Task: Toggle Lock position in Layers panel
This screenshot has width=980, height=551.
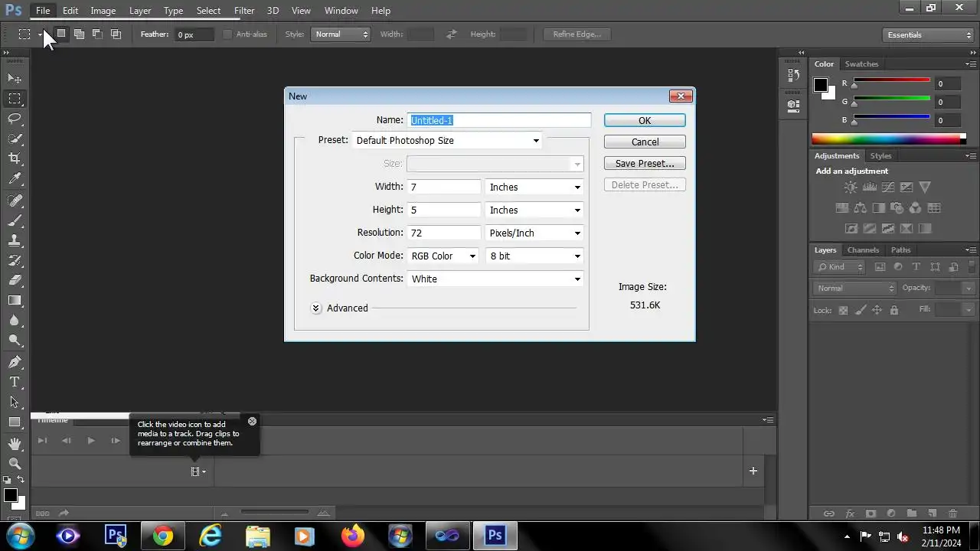Action: point(877,310)
